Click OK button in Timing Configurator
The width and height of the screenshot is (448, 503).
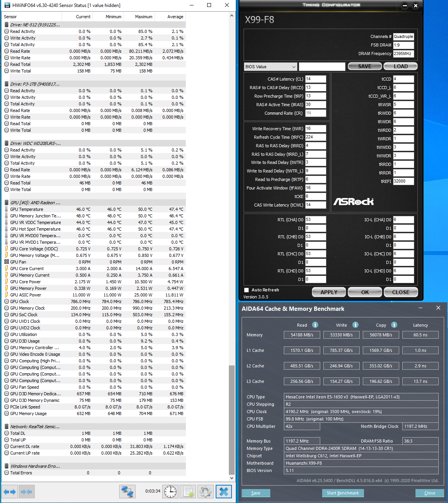(365, 292)
